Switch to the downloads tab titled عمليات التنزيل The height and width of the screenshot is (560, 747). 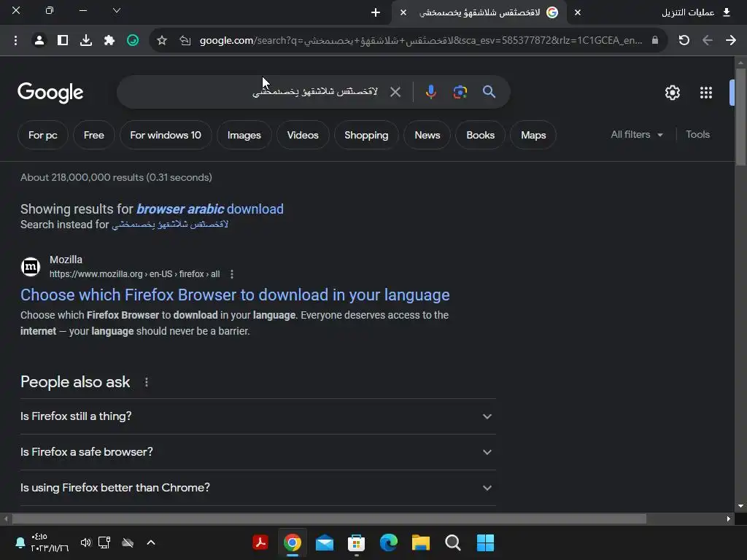(x=687, y=12)
